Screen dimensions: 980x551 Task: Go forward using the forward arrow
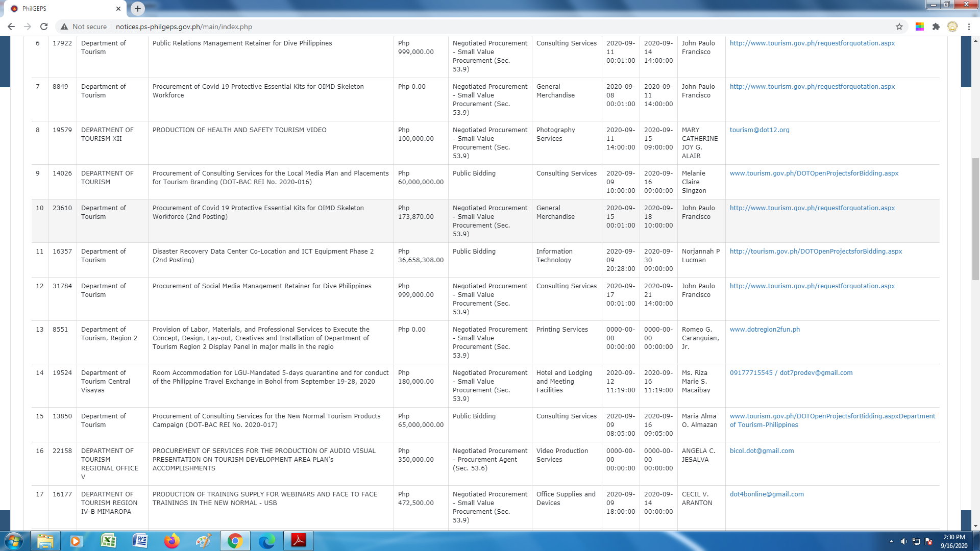28,27
